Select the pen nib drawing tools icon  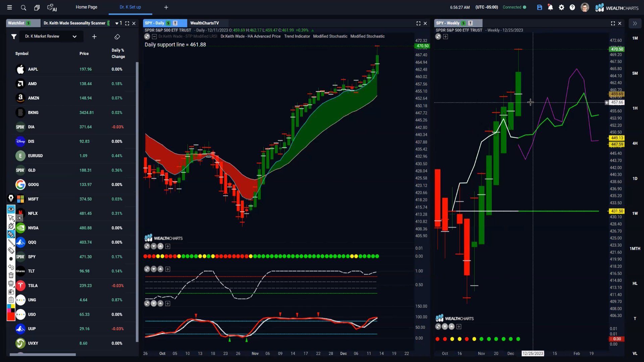click(x=11, y=198)
